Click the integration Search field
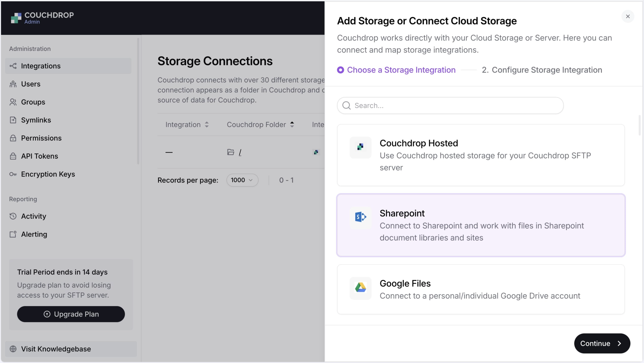Viewport: 644px width, 363px height. click(450, 106)
